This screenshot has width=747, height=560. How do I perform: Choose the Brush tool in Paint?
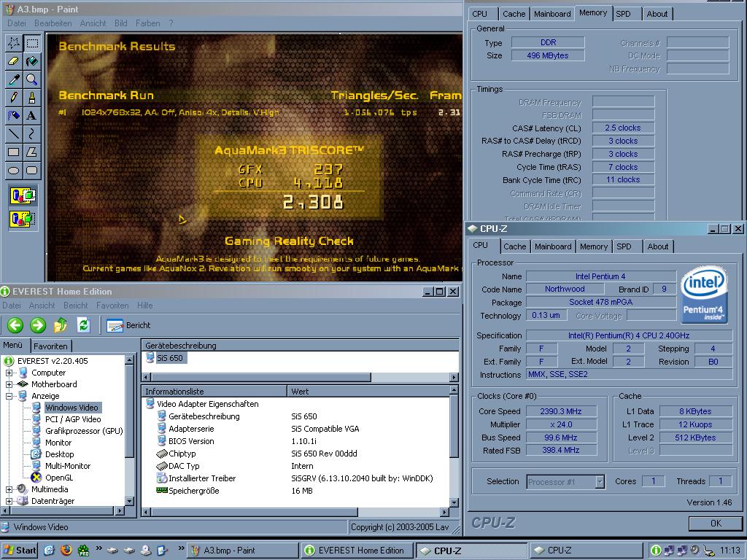click(32, 97)
